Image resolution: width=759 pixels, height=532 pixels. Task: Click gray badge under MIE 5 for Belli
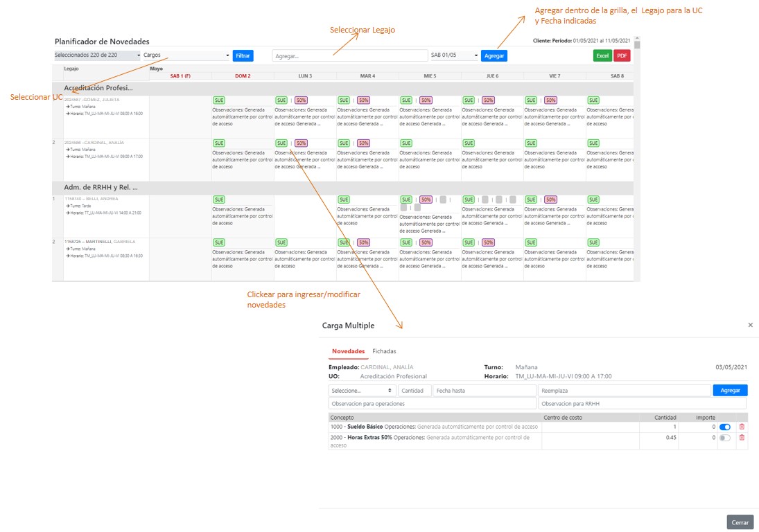coord(443,199)
